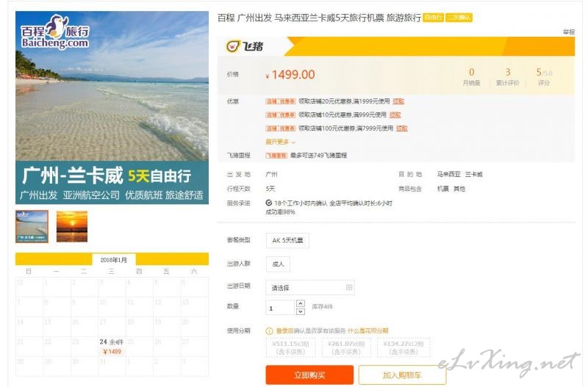
Task: Choose the ¥261.07x6期 installment option
Action: pos(346,347)
